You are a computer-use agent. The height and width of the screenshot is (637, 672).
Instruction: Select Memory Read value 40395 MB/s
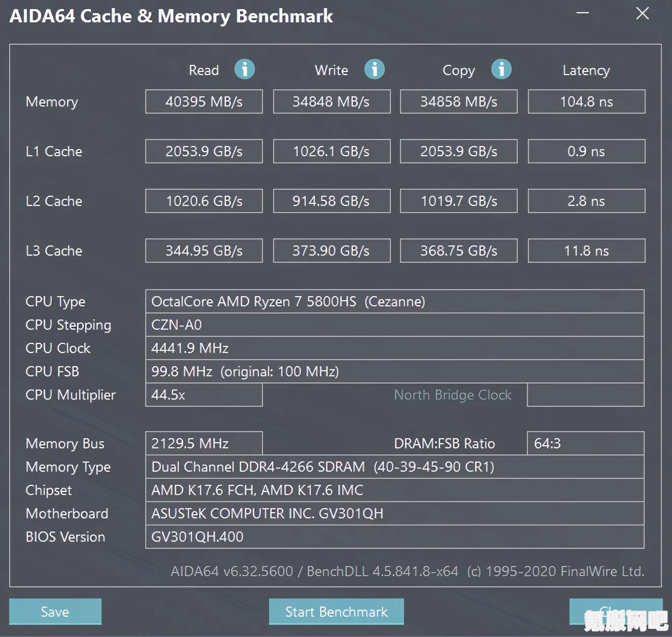pyautogui.click(x=204, y=101)
